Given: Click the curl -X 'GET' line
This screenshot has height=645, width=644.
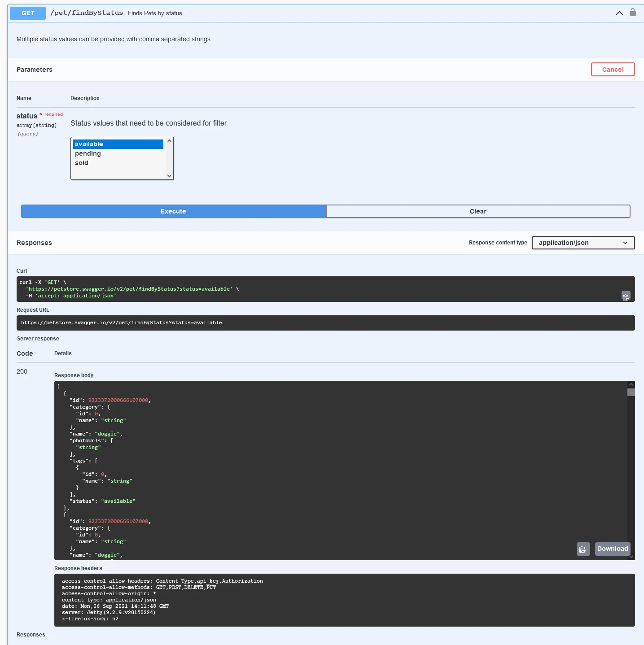Looking at the screenshot, I should pos(43,282).
